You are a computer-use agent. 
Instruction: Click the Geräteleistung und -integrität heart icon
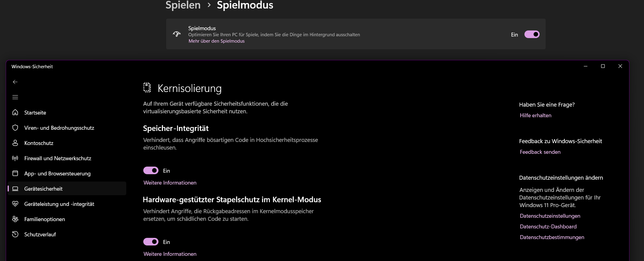15,204
